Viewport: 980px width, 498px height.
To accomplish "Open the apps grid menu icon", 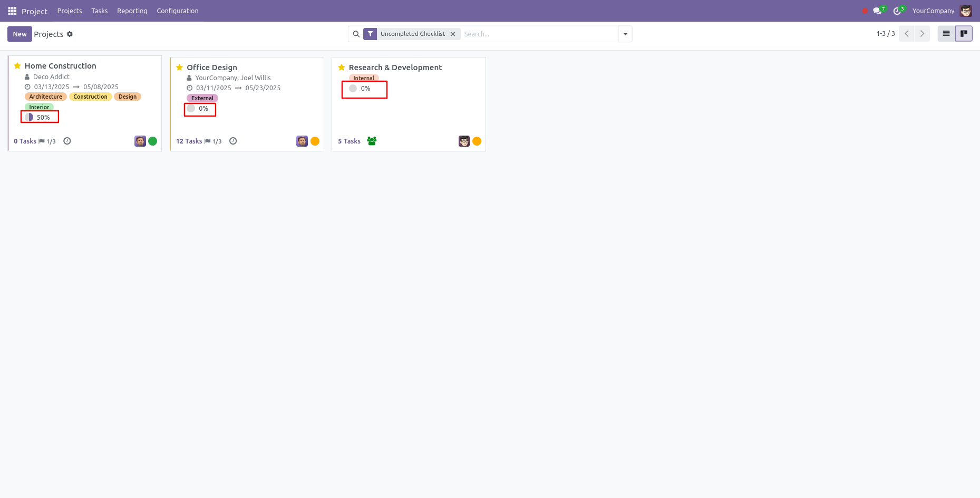I will [x=12, y=11].
